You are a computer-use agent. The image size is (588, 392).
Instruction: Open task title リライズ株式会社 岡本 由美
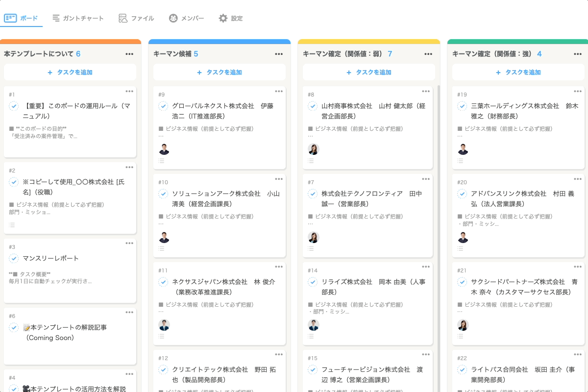(x=373, y=287)
